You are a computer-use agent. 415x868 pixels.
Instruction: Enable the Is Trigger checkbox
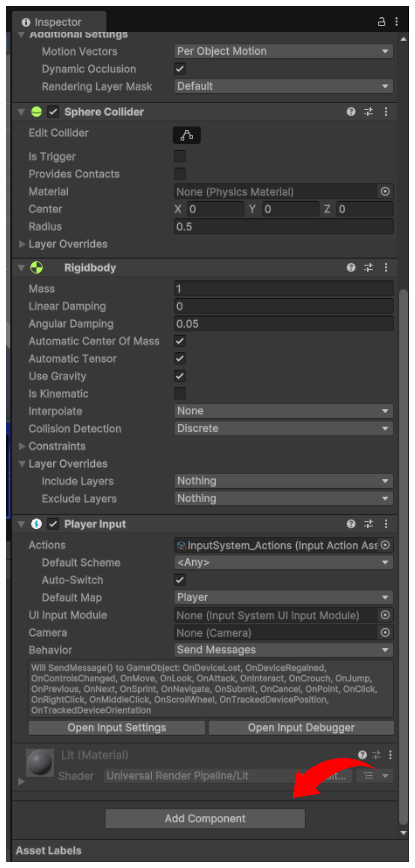(x=180, y=156)
